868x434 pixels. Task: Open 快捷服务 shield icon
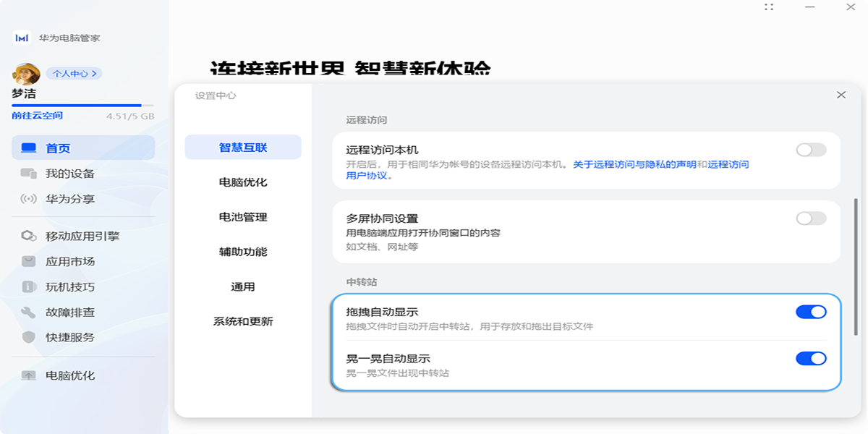[29, 337]
